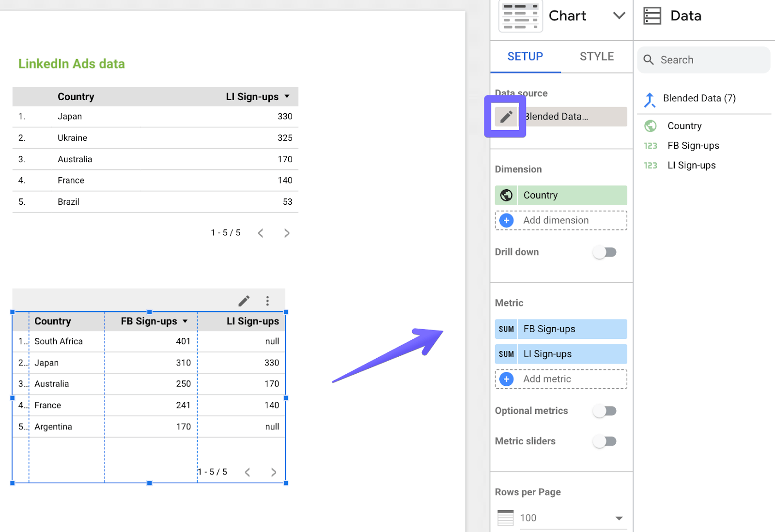Switch to the STYLE tab
The image size is (775, 532).
tap(596, 56)
